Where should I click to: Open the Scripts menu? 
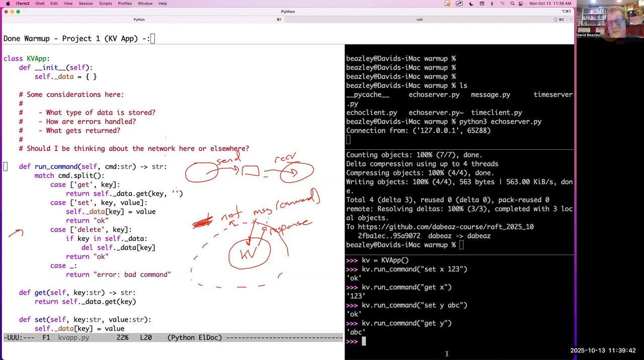pos(105,4)
